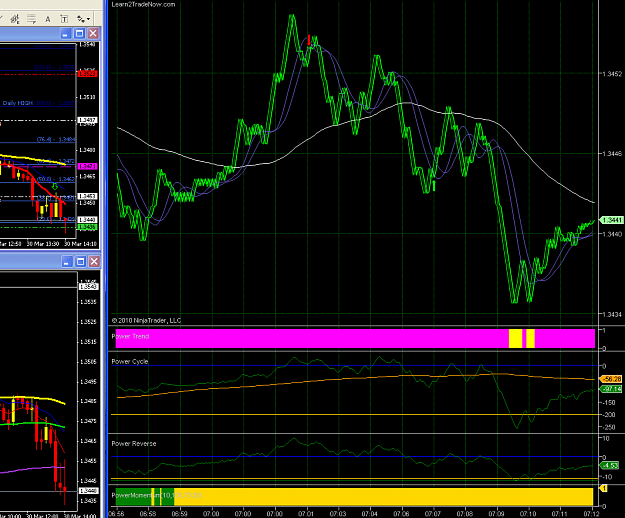
Task: Select the text label 'T' tool
Action: click(64, 19)
